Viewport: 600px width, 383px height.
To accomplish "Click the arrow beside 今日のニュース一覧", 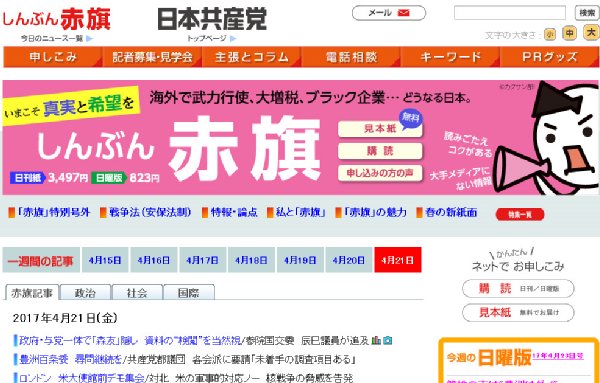I will tap(89, 38).
